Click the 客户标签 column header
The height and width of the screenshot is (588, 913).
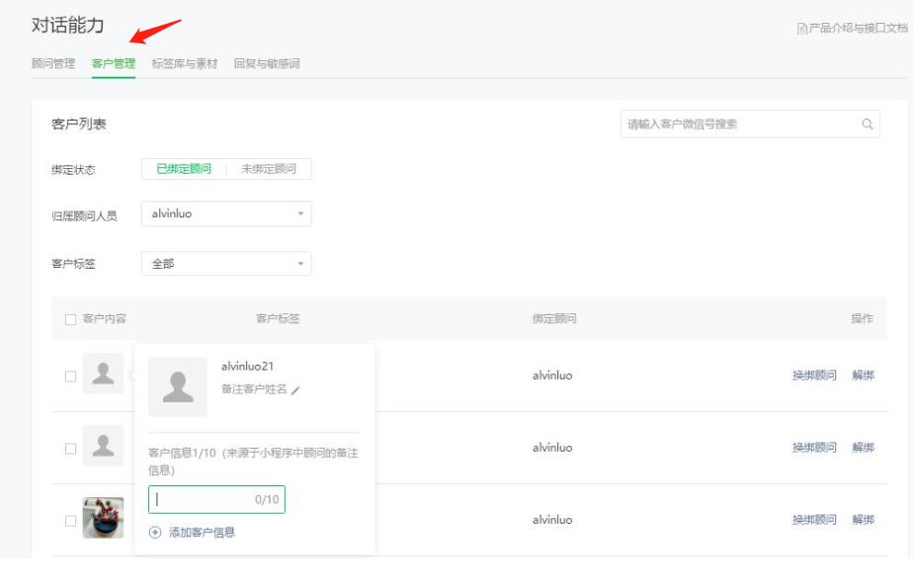coord(278,318)
